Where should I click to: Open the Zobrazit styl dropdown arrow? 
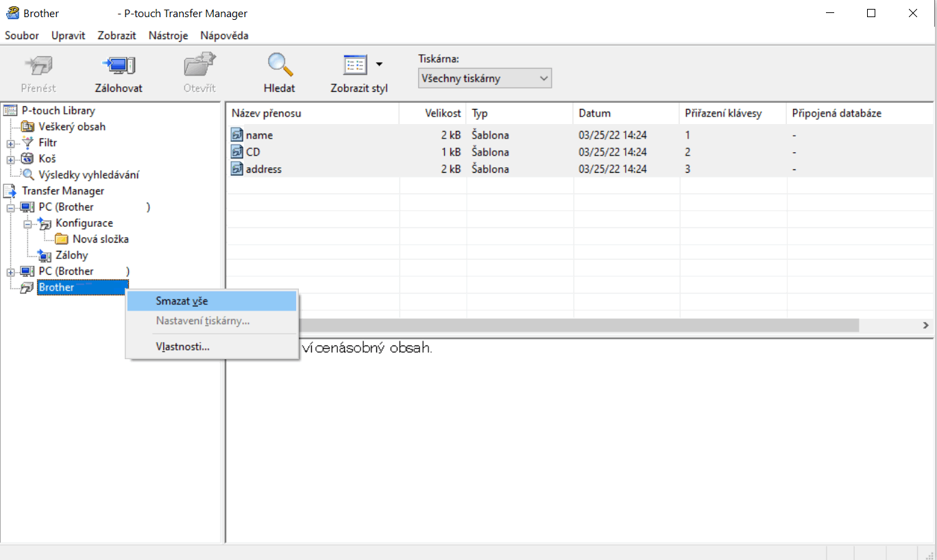[x=379, y=65]
